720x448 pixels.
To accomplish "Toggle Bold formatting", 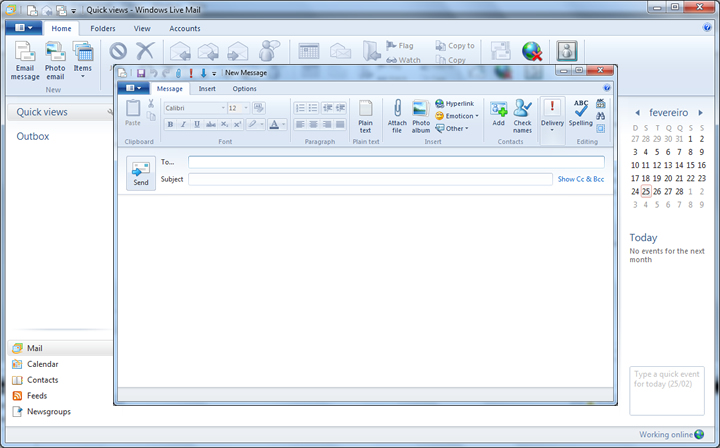I will tap(170, 124).
